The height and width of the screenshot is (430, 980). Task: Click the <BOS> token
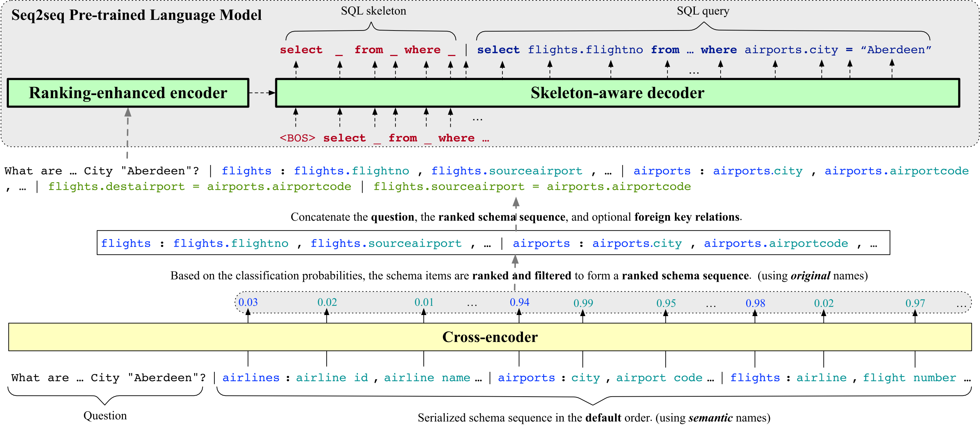tap(297, 138)
